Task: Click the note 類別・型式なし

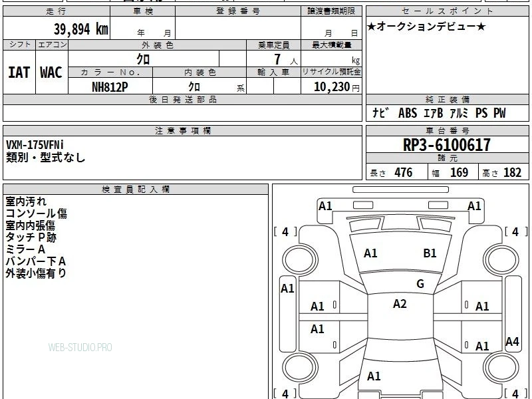Action: [x=45, y=158]
